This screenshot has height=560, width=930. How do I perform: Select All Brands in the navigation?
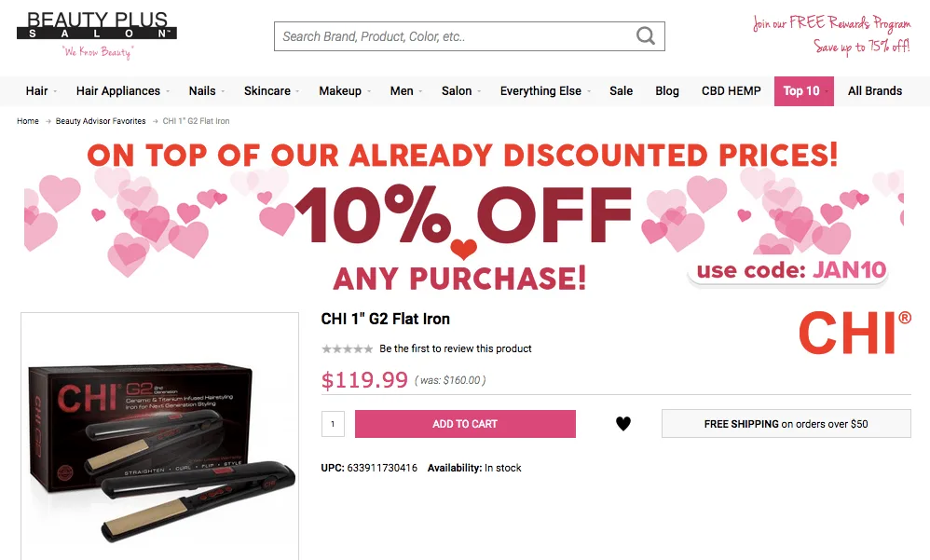tap(875, 90)
